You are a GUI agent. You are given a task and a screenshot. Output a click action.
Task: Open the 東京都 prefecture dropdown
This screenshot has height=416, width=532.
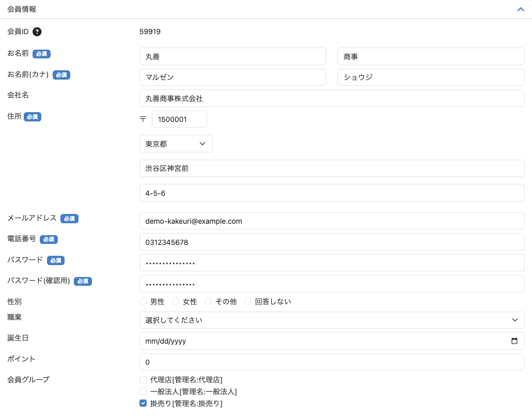[176, 144]
